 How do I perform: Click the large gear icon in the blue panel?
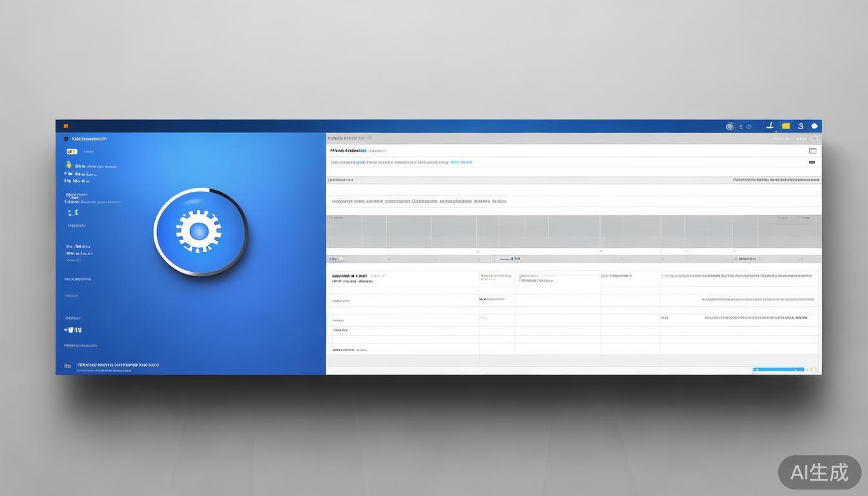(x=200, y=231)
